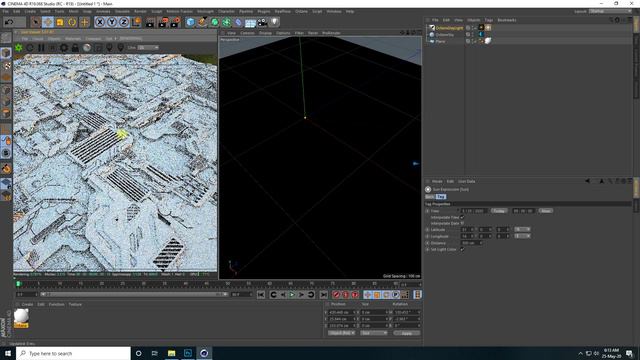640x360 pixels.
Task: Toggle the Octane lock resolution icon
Action: coord(75,48)
